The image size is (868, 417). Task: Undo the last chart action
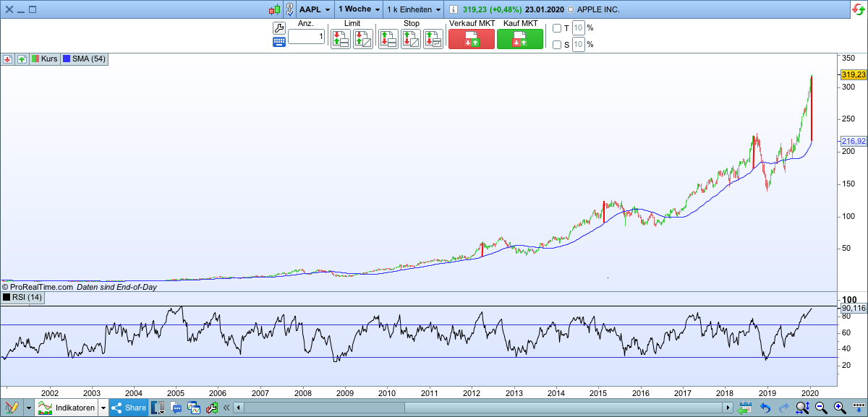pyautogui.click(x=765, y=408)
